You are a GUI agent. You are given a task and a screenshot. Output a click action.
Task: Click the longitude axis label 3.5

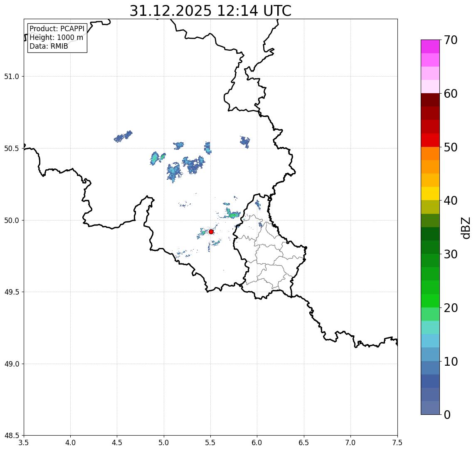click(x=24, y=443)
